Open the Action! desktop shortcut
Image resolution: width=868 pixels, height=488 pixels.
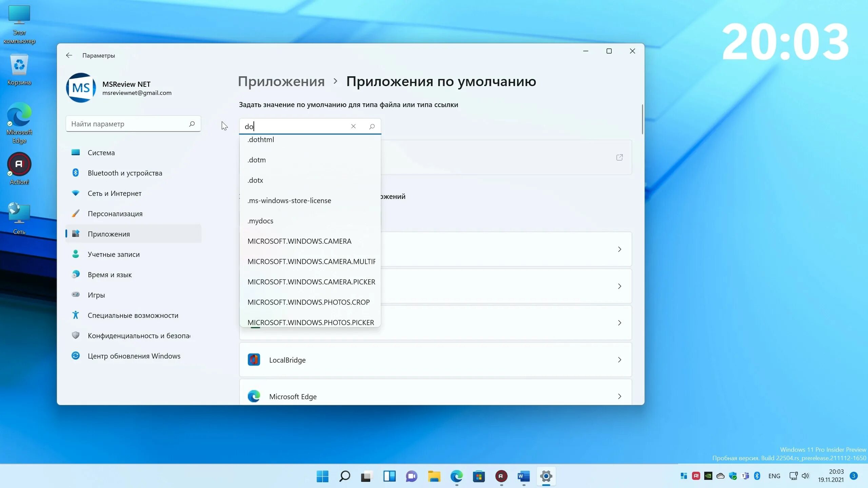(19, 169)
